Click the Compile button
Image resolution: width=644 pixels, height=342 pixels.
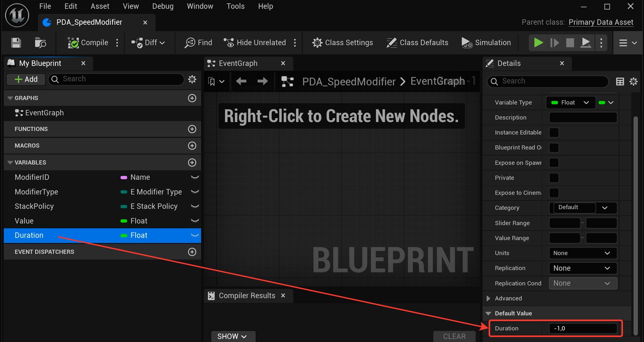pyautogui.click(x=88, y=43)
